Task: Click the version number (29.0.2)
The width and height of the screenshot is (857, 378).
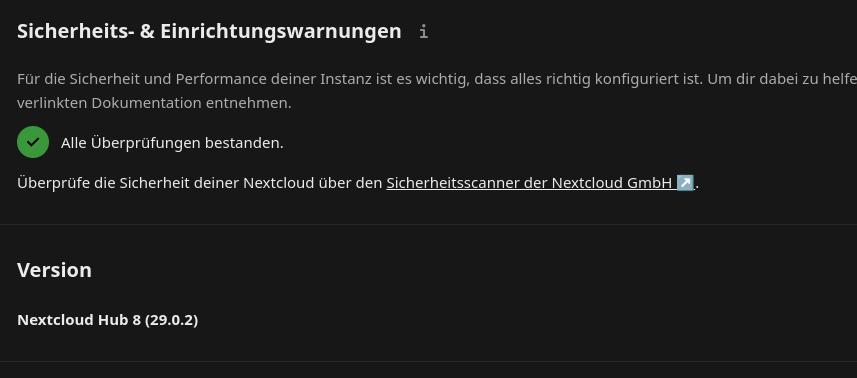Action: click(x=172, y=320)
